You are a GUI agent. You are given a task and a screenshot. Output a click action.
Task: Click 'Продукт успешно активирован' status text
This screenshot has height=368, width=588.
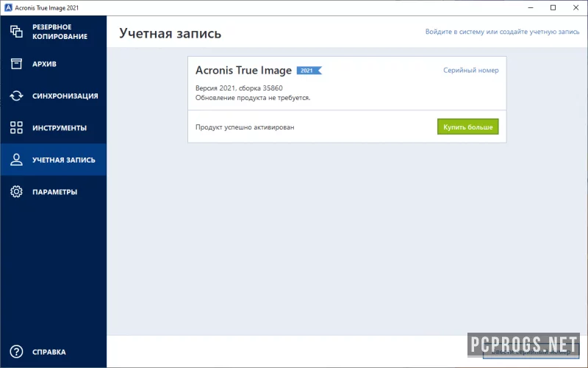pyautogui.click(x=245, y=127)
